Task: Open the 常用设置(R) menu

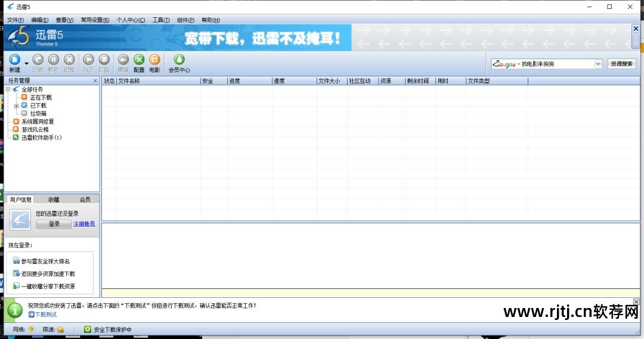Action: pyautogui.click(x=95, y=20)
